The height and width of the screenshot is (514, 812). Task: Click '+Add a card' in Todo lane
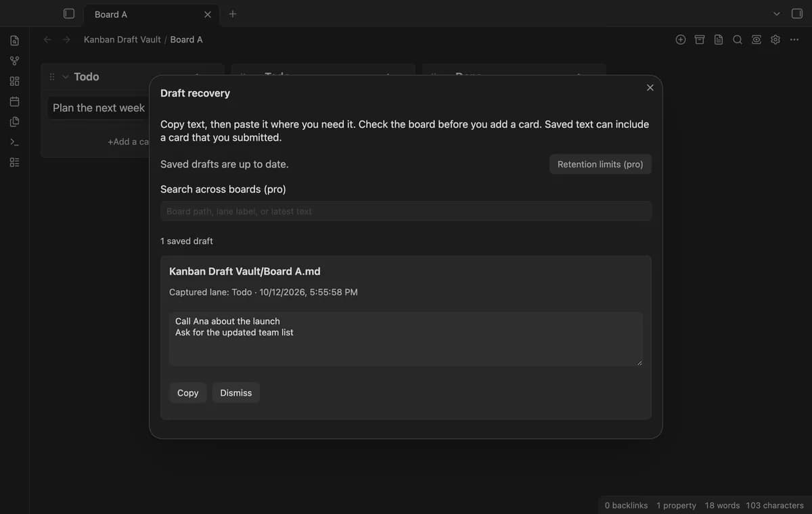pos(128,141)
